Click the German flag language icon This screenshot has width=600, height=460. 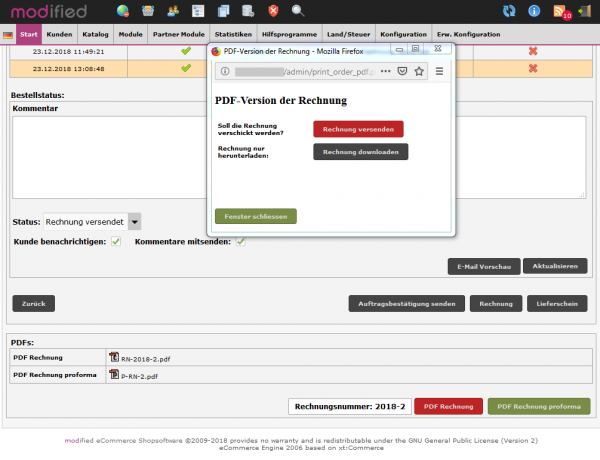pos(8,35)
